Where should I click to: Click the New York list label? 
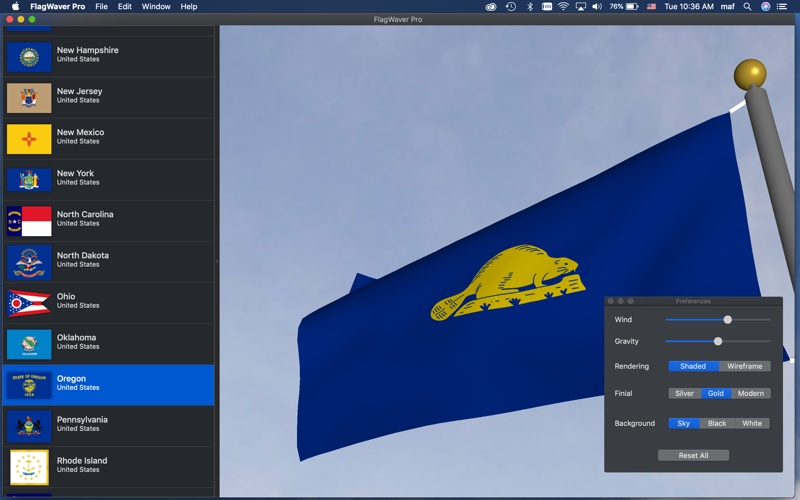[76, 173]
